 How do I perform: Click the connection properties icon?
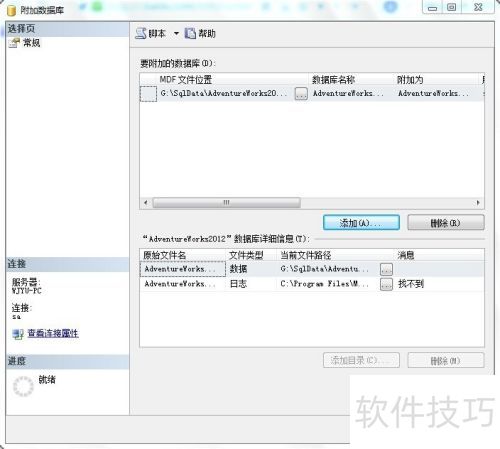18,334
